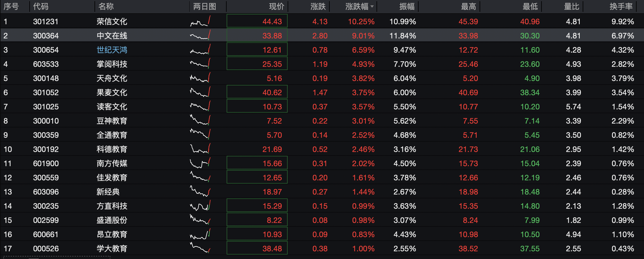Click the 两日图 column header
This screenshot has height=259, width=644.
tap(204, 7)
